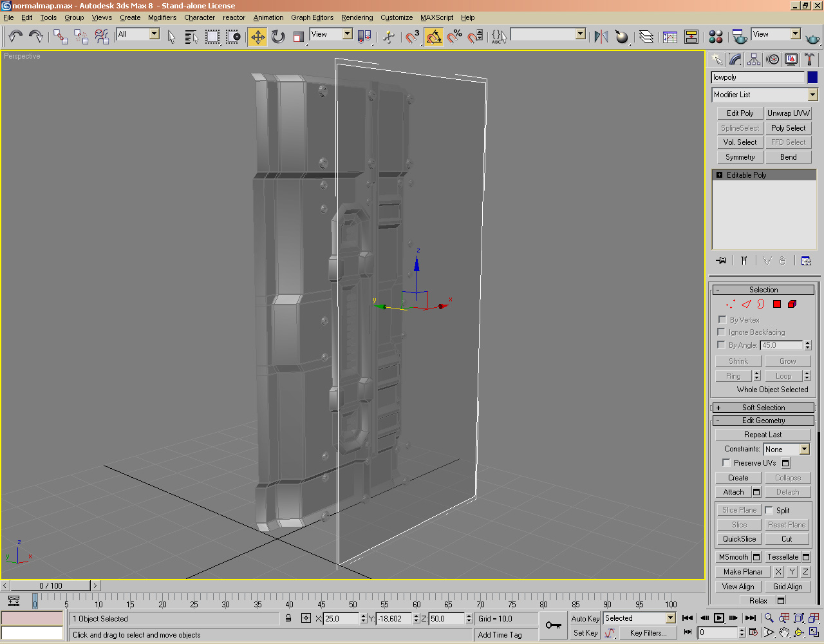Enable the By Vertex checkbox

[x=721, y=319]
